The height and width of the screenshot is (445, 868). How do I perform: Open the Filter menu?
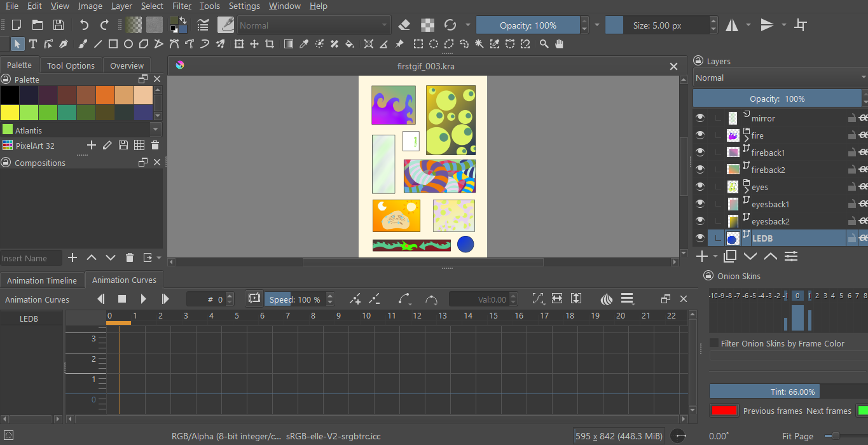(x=182, y=6)
